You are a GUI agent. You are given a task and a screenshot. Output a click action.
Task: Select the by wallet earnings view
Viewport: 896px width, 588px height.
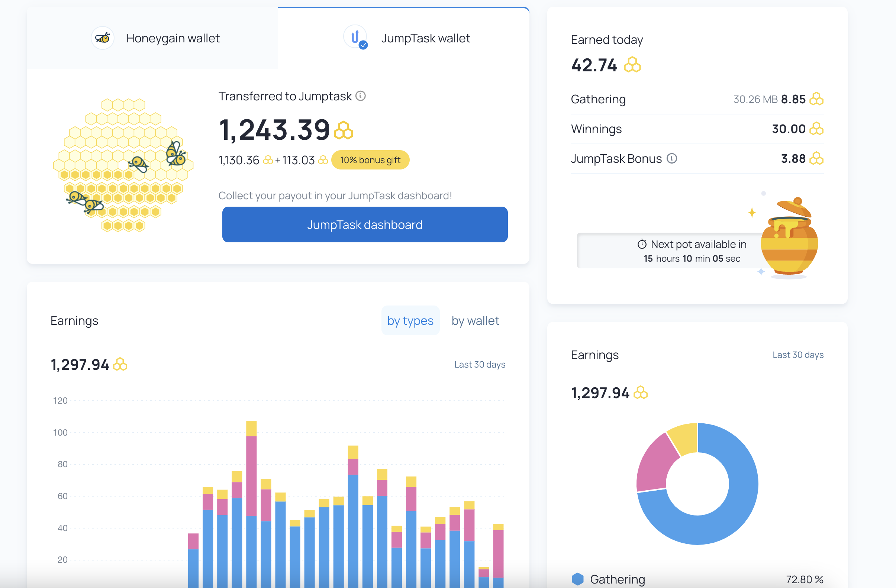475,320
